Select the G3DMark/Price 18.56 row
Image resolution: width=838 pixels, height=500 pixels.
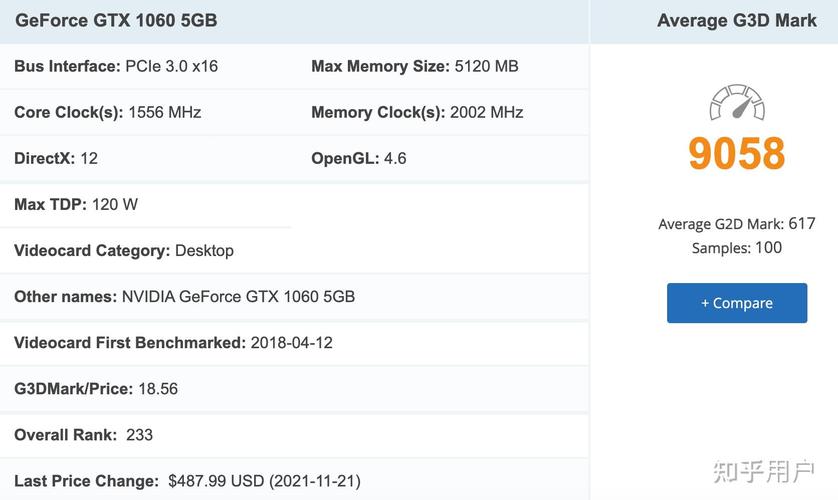point(96,389)
